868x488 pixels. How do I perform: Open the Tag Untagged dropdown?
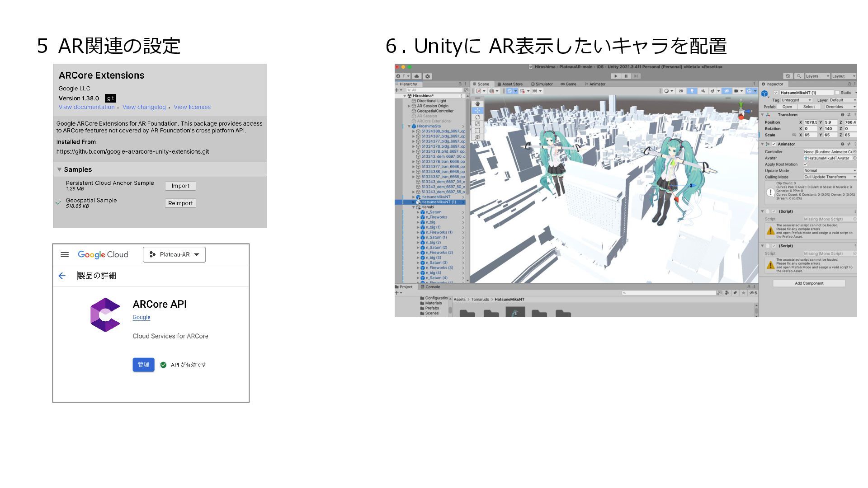[x=797, y=100]
